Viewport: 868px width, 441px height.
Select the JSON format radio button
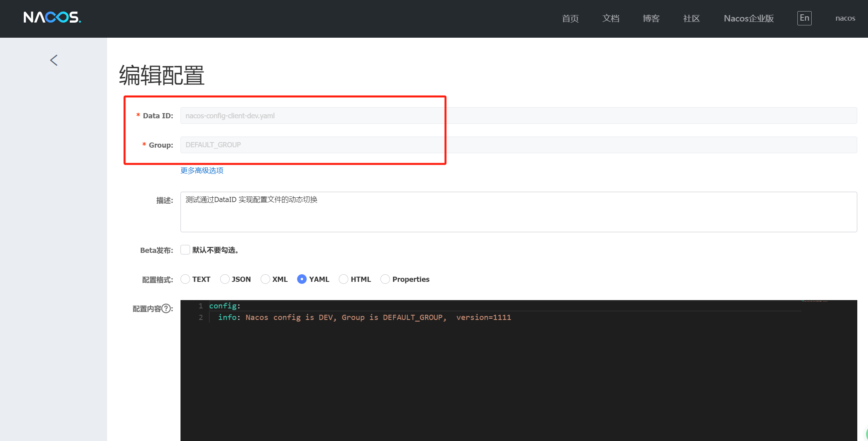225,279
